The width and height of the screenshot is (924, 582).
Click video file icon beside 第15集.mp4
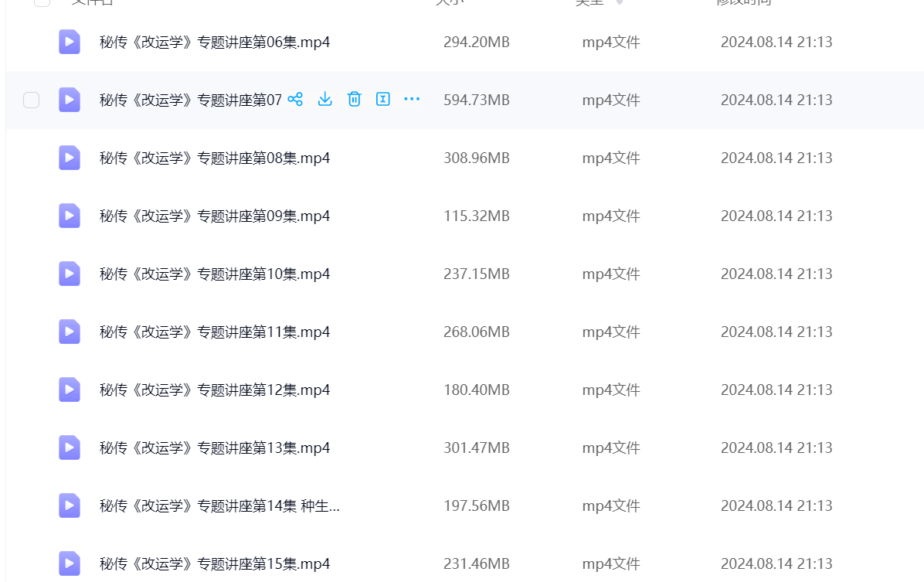[x=70, y=563]
